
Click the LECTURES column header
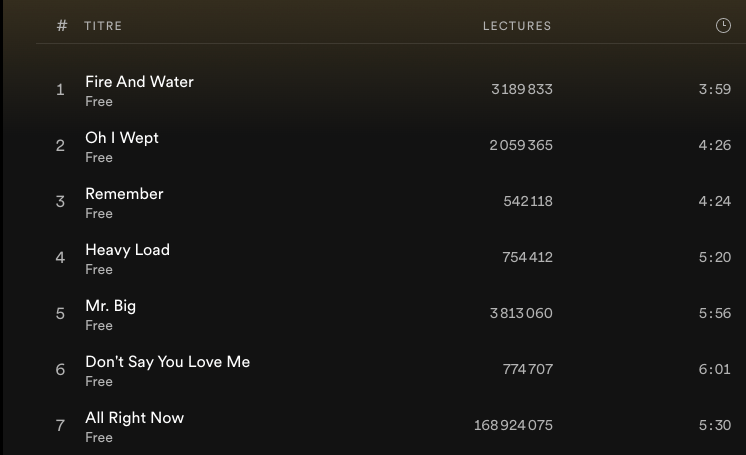517,26
